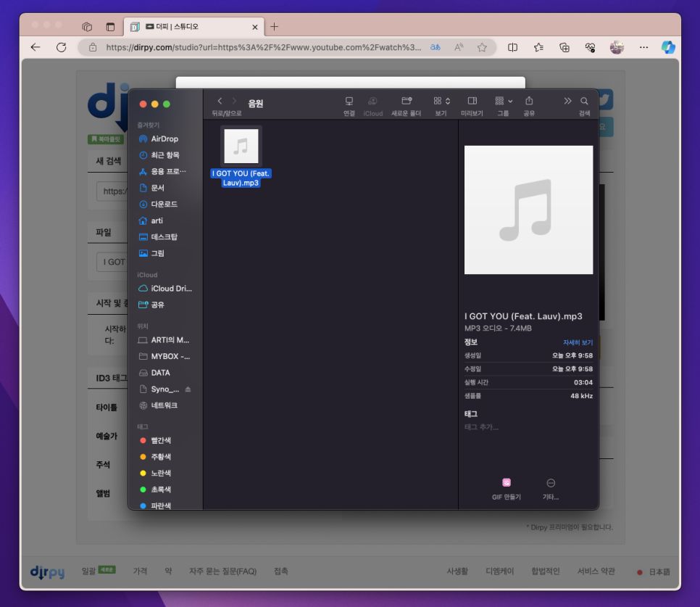
Task: Click the iCloud toolbar icon
Action: point(372,102)
